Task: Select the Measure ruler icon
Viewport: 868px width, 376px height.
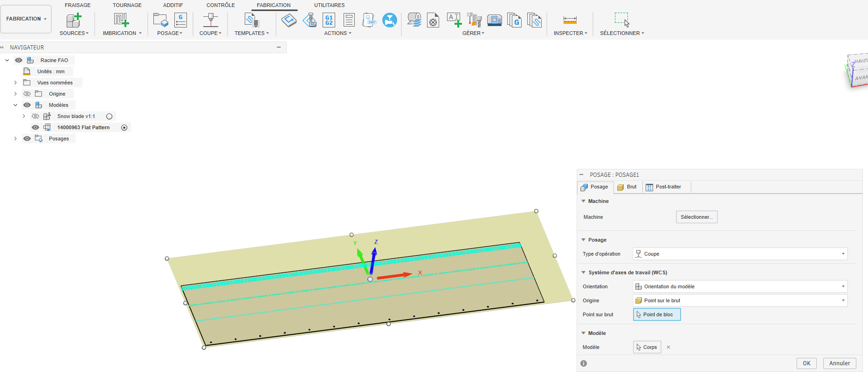Action: point(570,20)
